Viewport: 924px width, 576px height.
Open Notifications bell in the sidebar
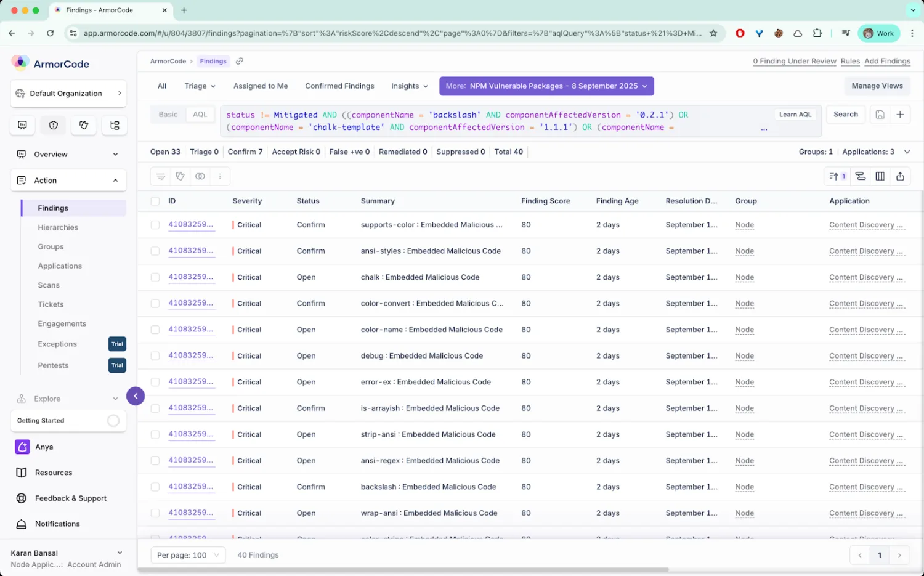point(57,524)
